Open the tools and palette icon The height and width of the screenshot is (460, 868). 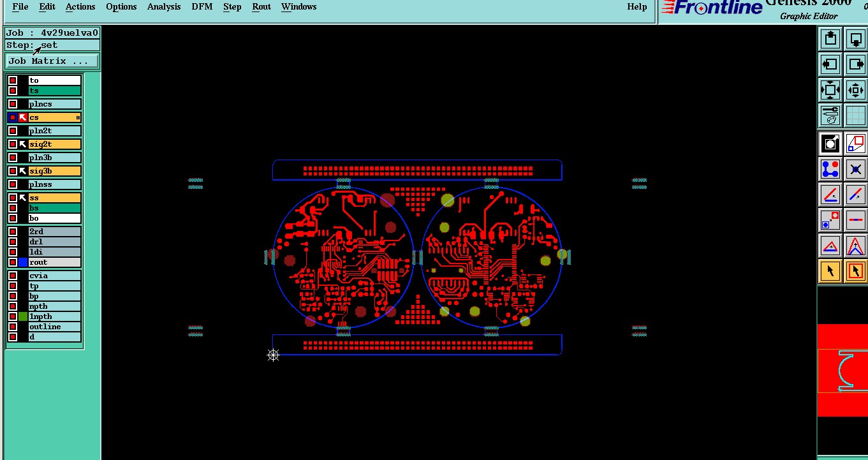click(x=830, y=115)
